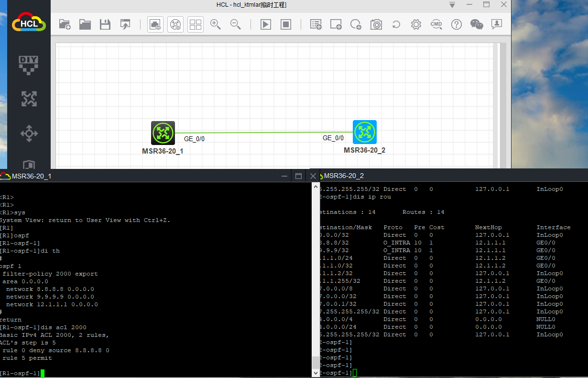Start all devices with play button
588x378 pixels.
tap(266, 24)
